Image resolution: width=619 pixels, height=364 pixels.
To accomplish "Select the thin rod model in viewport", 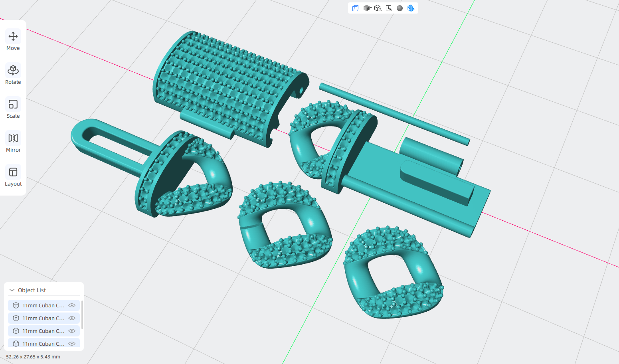I will pyautogui.click(x=394, y=114).
